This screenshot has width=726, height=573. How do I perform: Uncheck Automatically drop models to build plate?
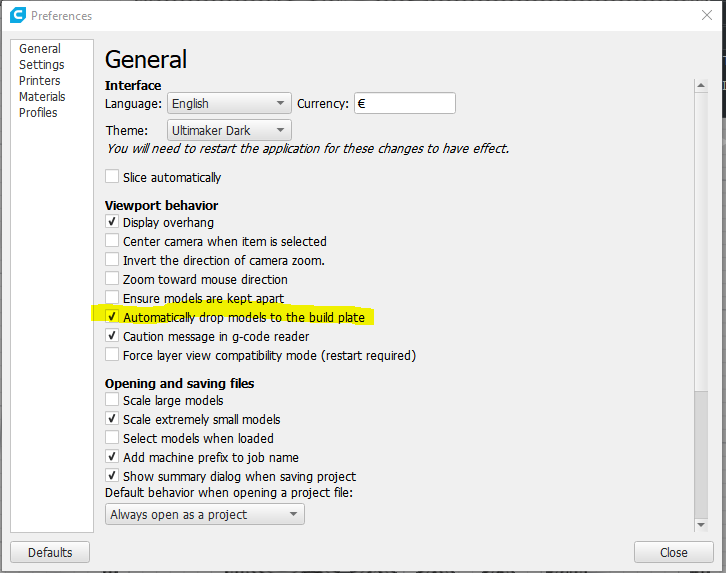pyautogui.click(x=112, y=316)
